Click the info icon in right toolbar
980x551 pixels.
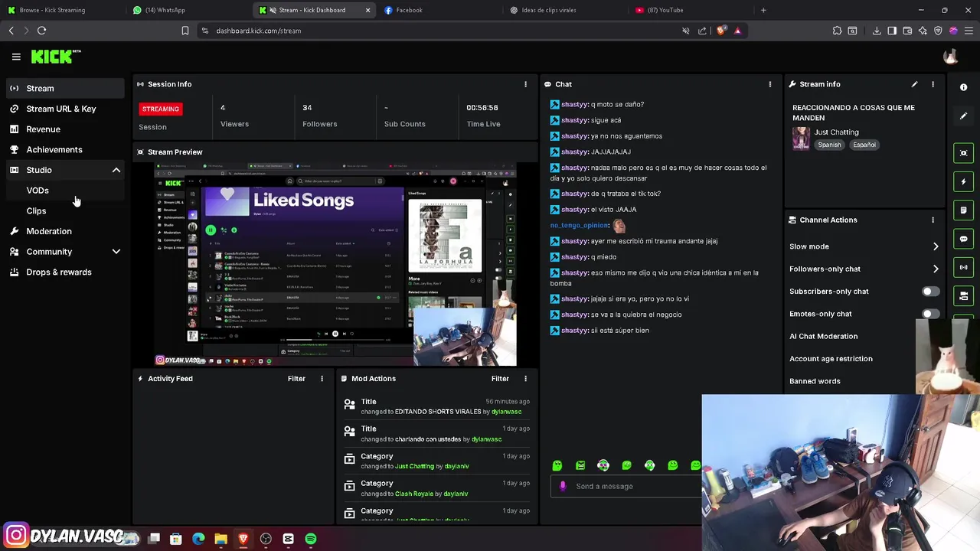[963, 87]
